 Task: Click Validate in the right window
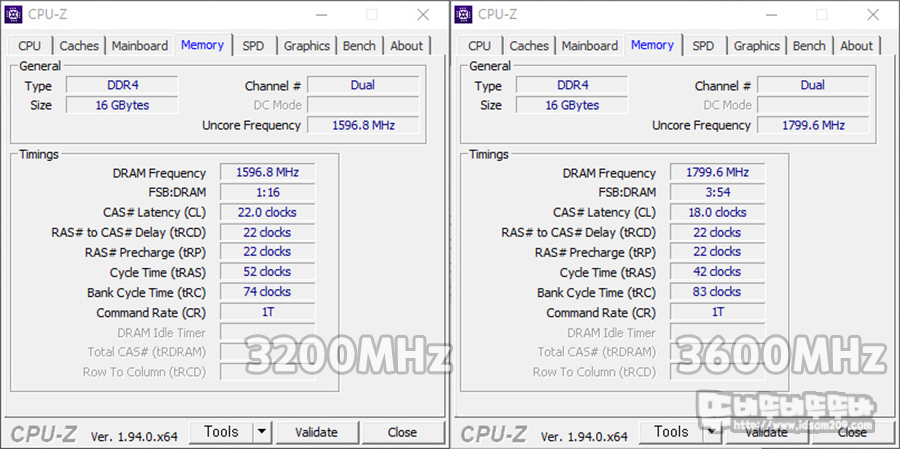point(767,432)
